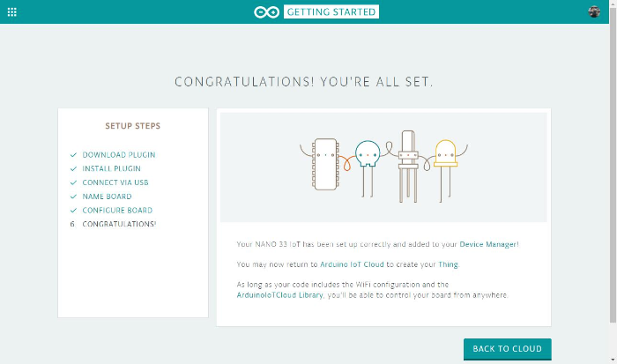Select the Connect via USB step
Screen dimensions: 617x364
point(115,182)
